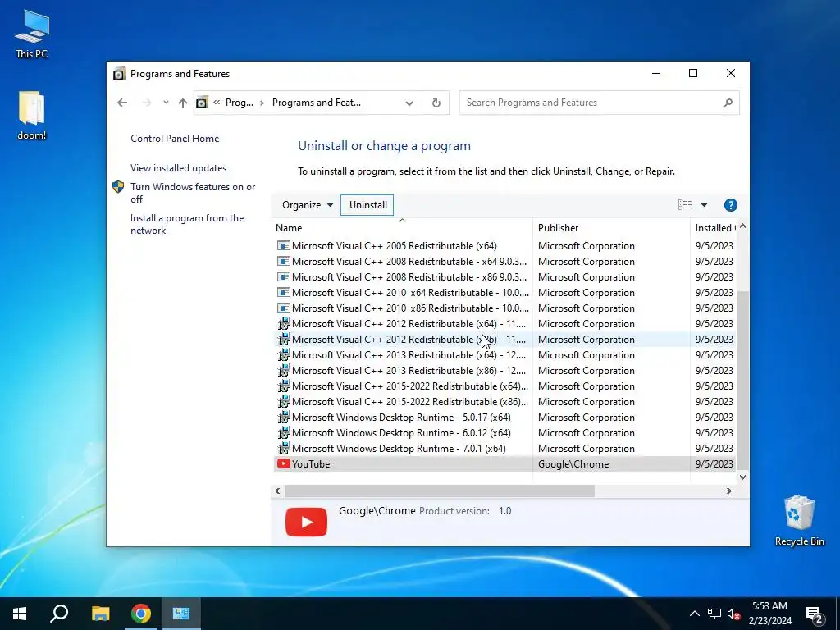Show hidden tray icons chevron
The width and height of the screenshot is (840, 630).
click(694, 614)
